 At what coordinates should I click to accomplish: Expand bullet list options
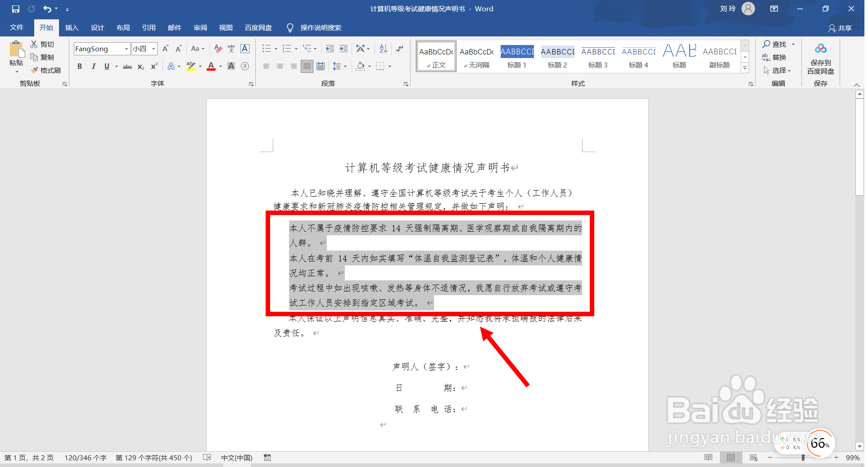(x=276, y=49)
